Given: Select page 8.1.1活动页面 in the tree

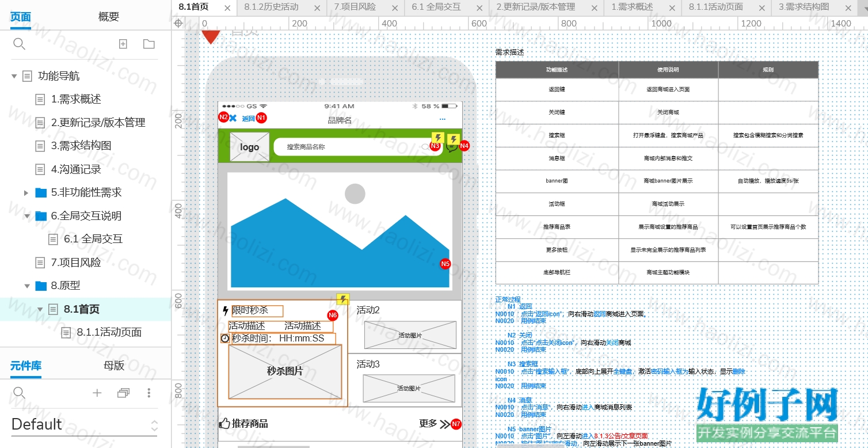Looking at the screenshot, I should click(109, 332).
